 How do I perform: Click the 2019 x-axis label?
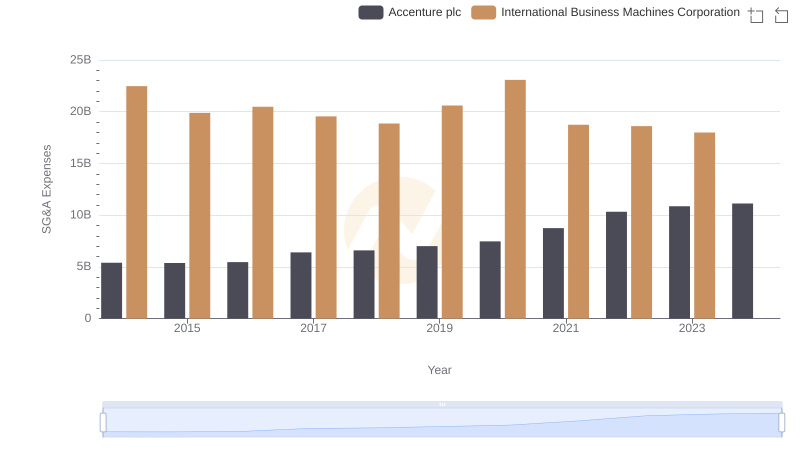[x=440, y=328]
